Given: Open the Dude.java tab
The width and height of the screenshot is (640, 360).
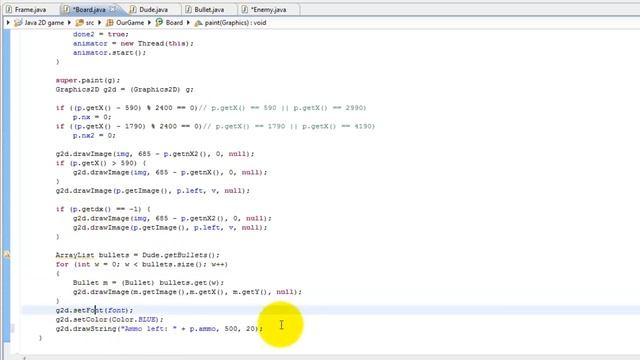Looking at the screenshot, I should coord(153,9).
